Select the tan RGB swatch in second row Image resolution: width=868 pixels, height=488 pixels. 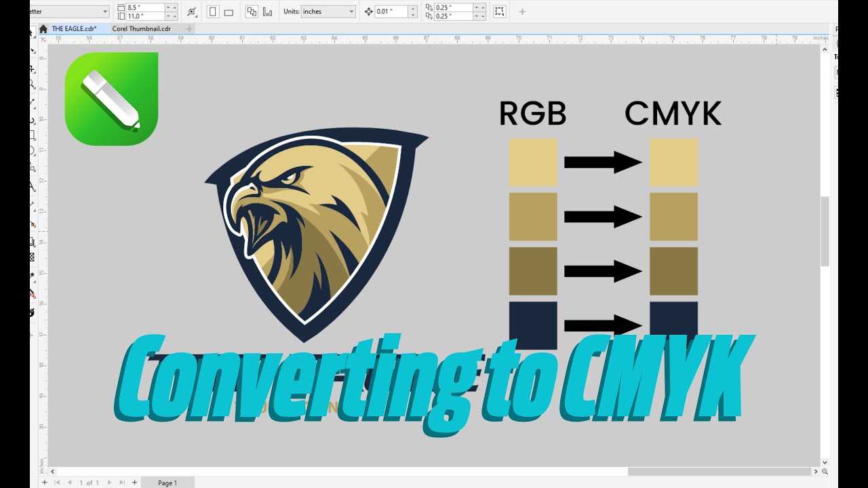point(533,217)
